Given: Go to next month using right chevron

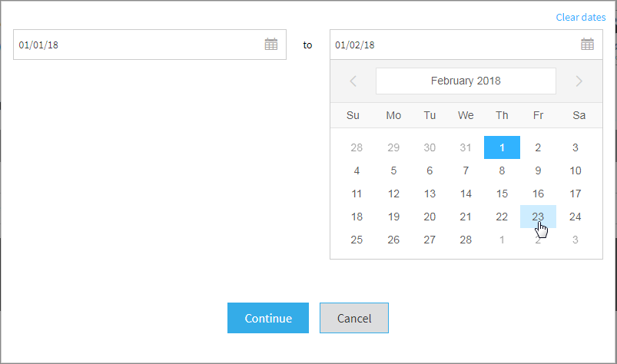Looking at the screenshot, I should point(579,81).
